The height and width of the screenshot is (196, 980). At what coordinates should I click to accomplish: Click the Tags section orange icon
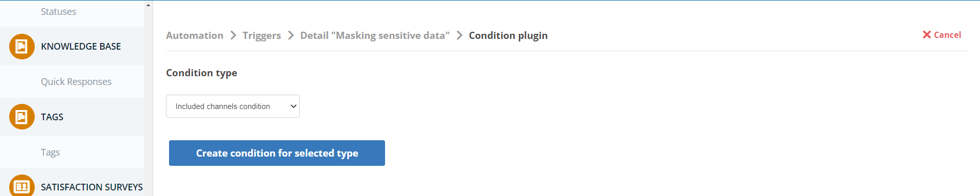click(x=22, y=117)
